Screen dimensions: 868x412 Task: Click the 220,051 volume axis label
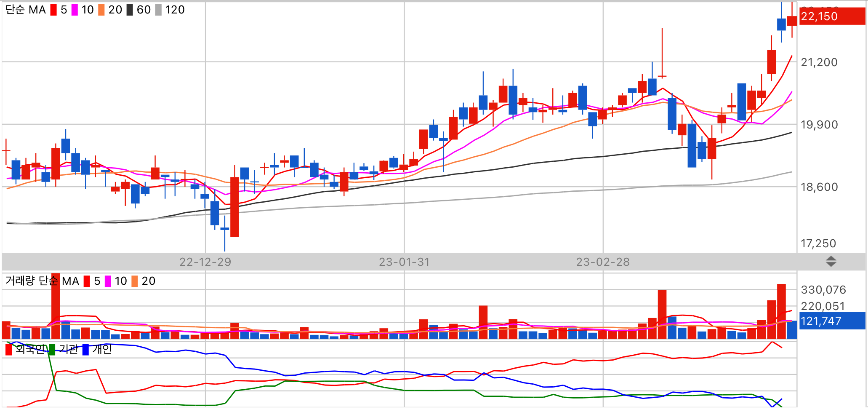click(823, 306)
